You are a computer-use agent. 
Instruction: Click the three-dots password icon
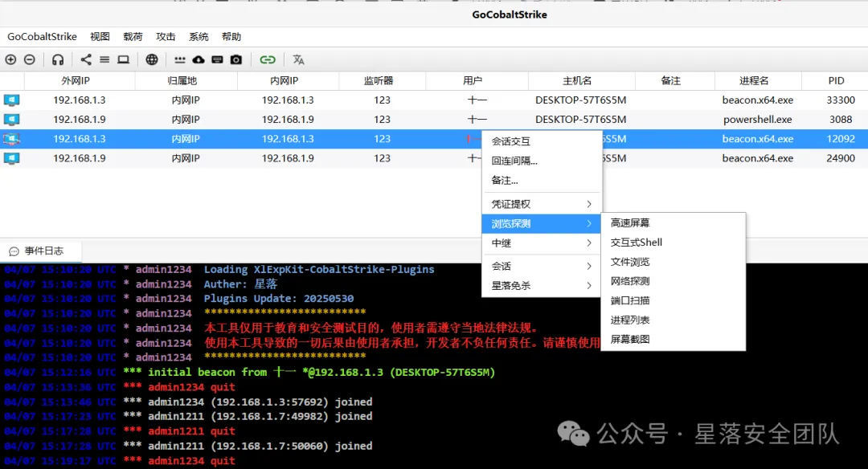pyautogui.click(x=180, y=59)
